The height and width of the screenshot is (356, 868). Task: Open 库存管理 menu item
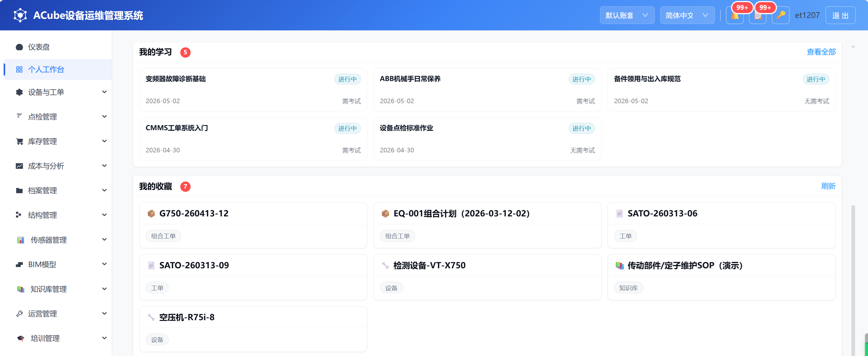[58, 141]
